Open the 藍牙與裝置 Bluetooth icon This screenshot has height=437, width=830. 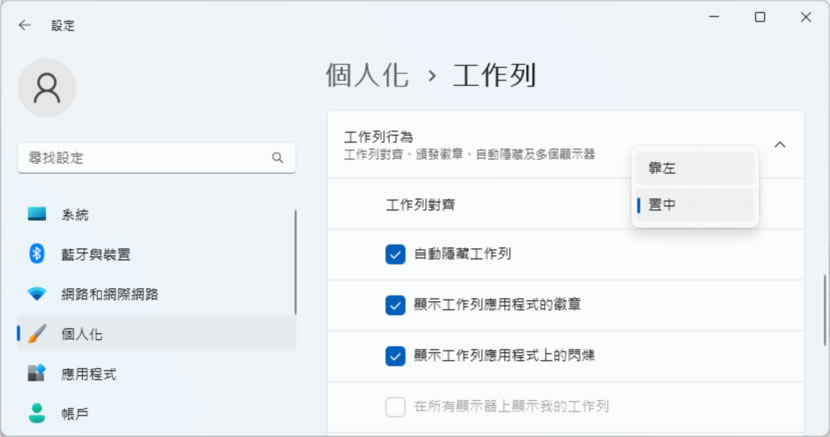(x=37, y=254)
